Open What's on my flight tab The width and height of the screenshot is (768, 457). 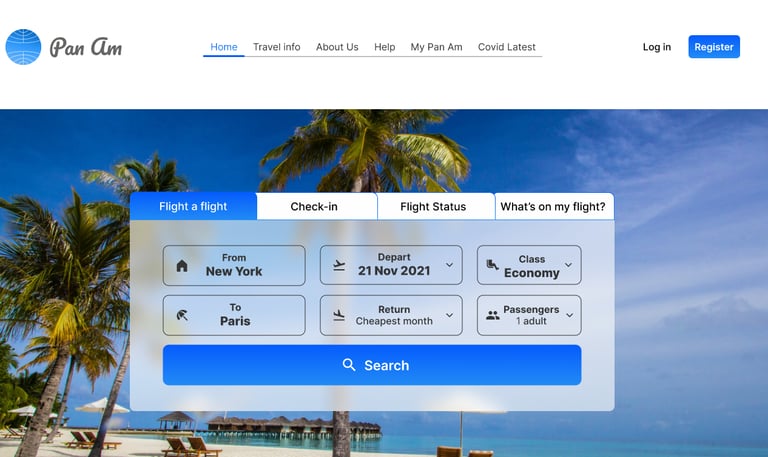click(x=554, y=206)
